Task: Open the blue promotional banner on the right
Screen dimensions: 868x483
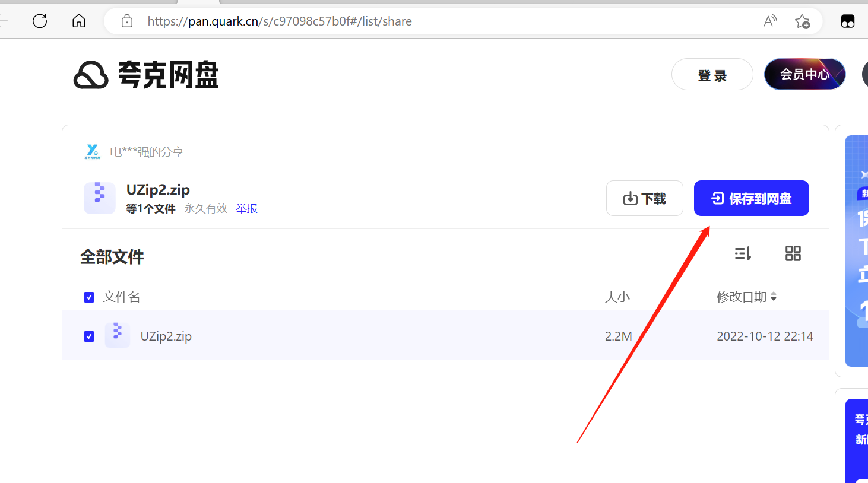Action: coord(857,250)
